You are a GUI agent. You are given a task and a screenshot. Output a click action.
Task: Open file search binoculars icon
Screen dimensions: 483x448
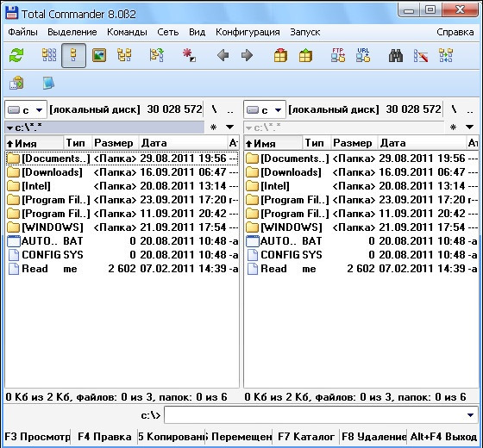[x=396, y=55]
